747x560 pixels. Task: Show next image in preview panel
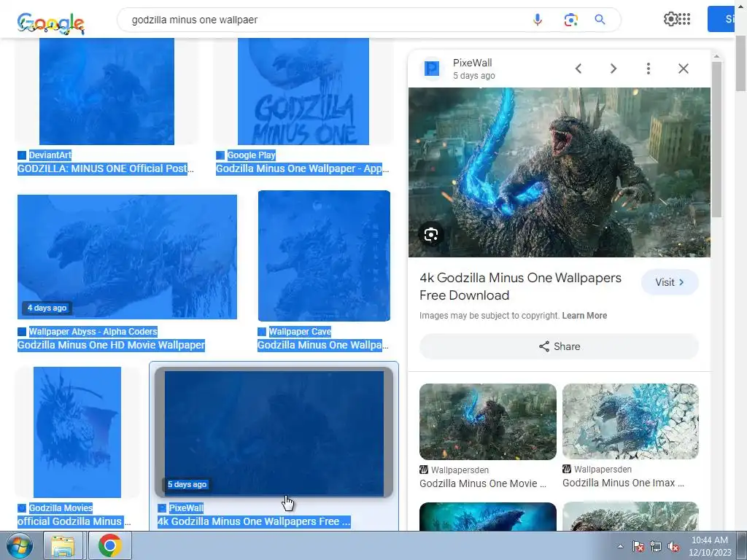(614, 69)
